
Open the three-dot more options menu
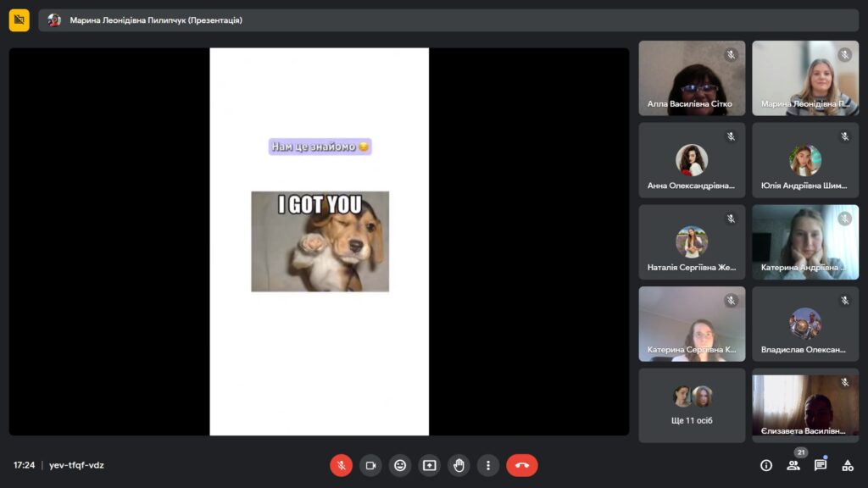coord(488,465)
